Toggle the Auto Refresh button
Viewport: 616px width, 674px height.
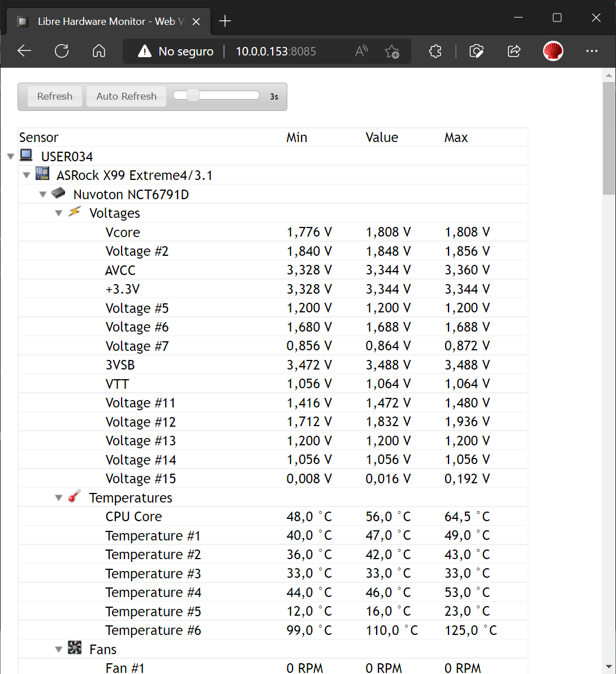(126, 96)
